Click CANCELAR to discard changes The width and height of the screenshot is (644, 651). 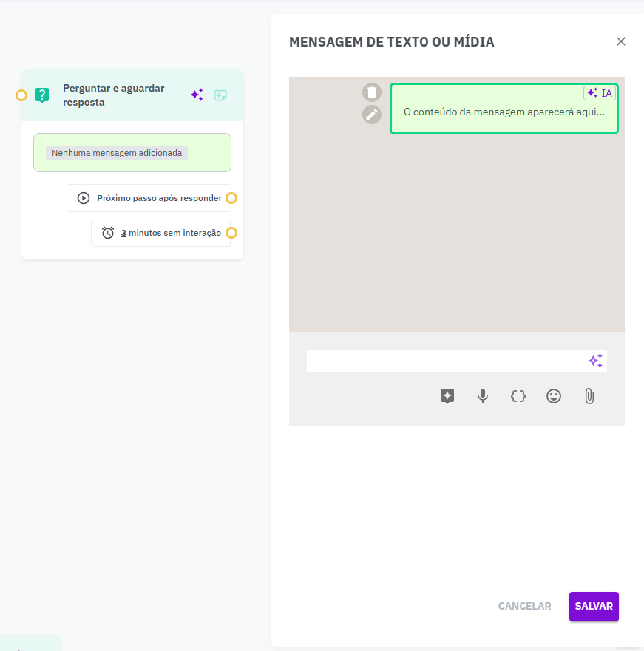point(524,606)
